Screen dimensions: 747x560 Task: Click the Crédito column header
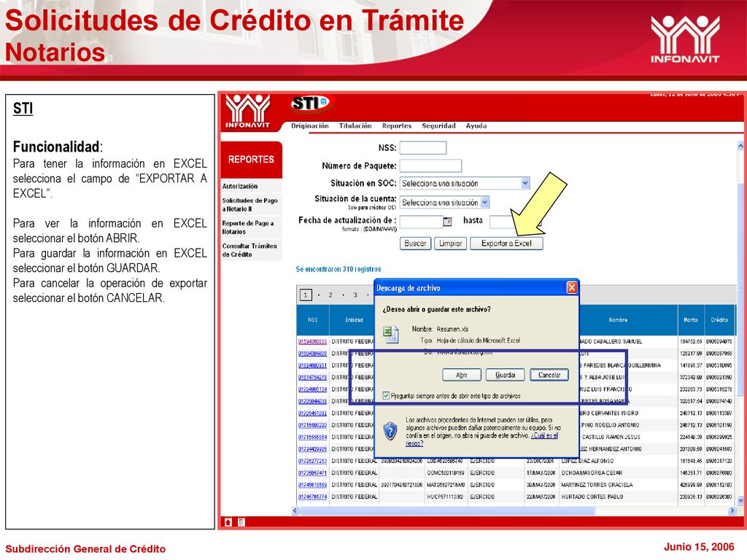coord(719,320)
